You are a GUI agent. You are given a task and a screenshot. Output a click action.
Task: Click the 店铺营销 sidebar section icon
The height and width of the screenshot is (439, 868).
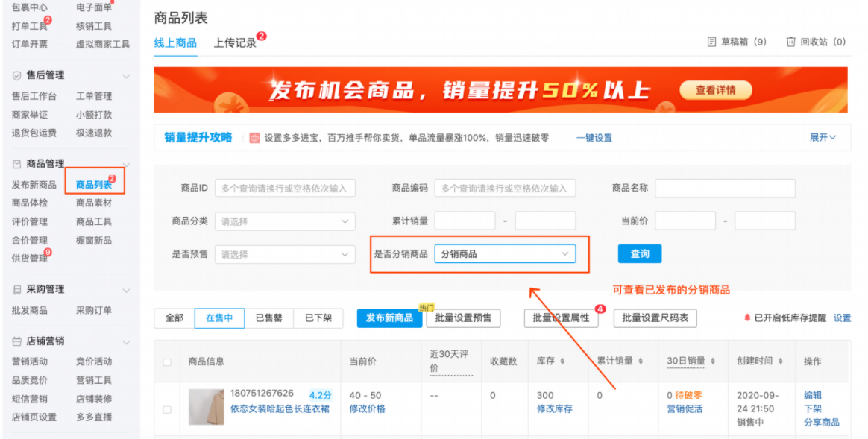coord(16,341)
